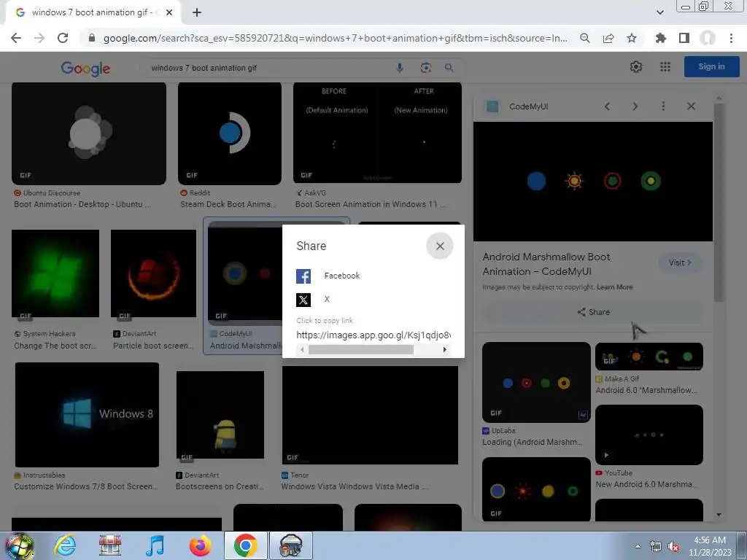Screen dimensions: 747x560
Task: Open the Extensions puzzle icon
Action: coord(661,38)
